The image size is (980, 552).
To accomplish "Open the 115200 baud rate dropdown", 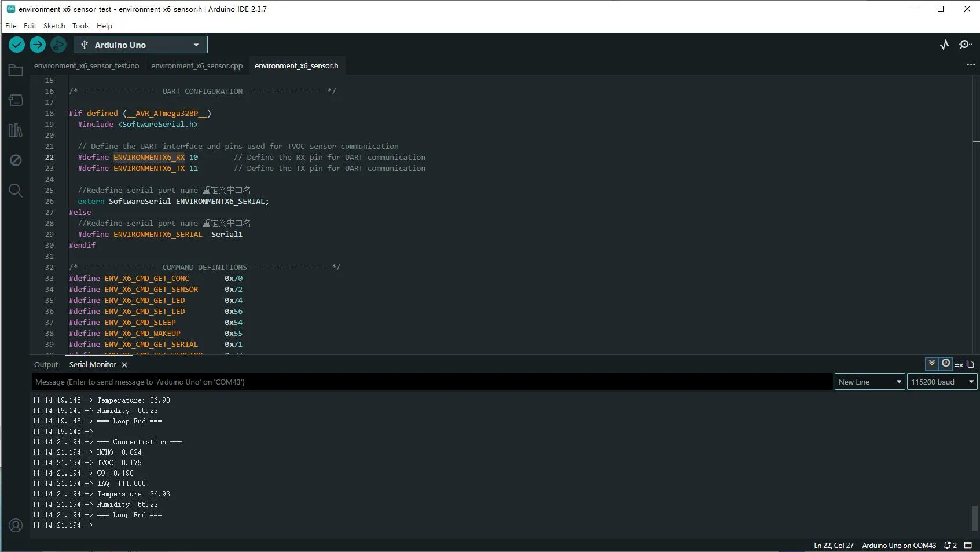I will pos(942,382).
